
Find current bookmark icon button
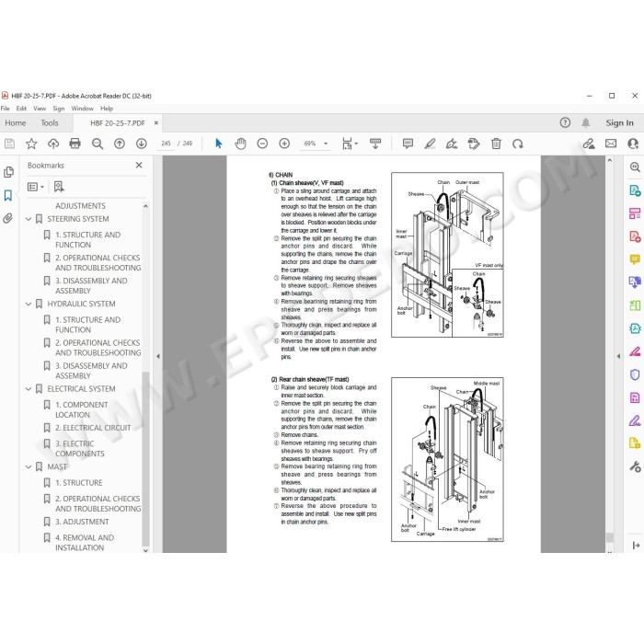point(59,187)
